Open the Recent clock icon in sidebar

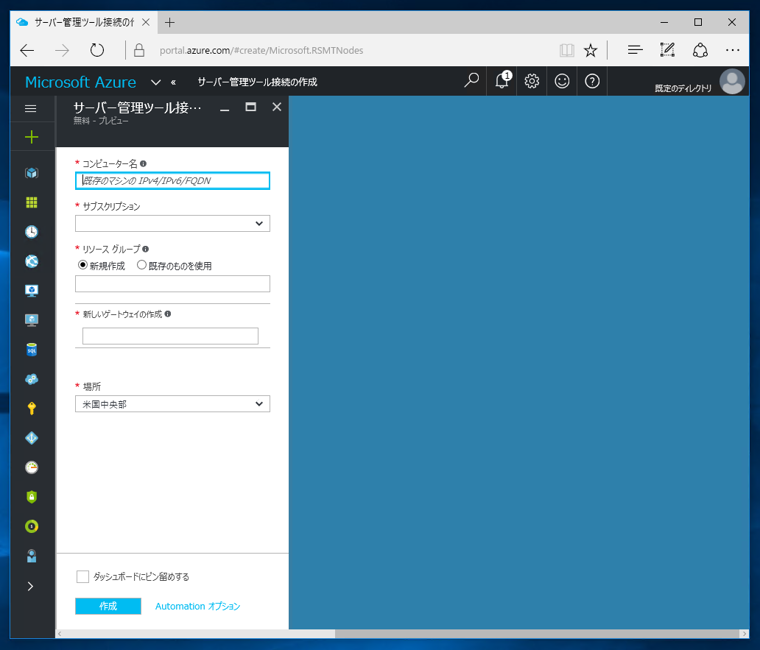point(32,232)
